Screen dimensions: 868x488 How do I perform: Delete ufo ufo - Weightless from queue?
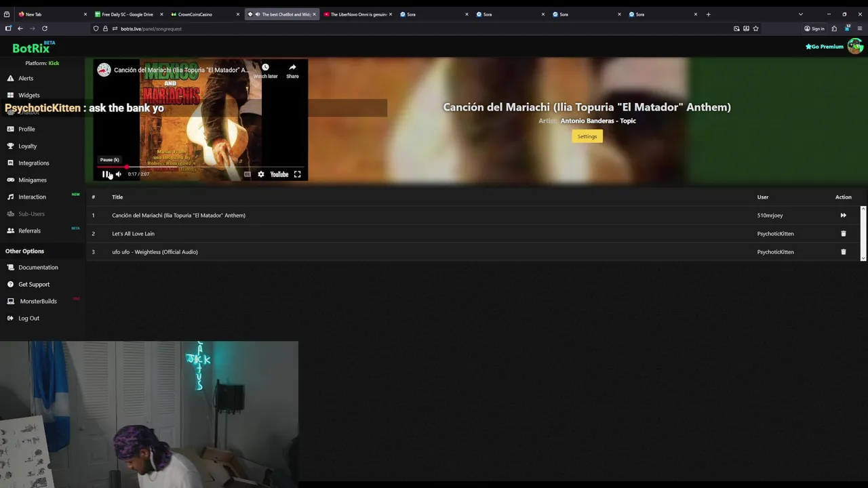tap(843, 251)
